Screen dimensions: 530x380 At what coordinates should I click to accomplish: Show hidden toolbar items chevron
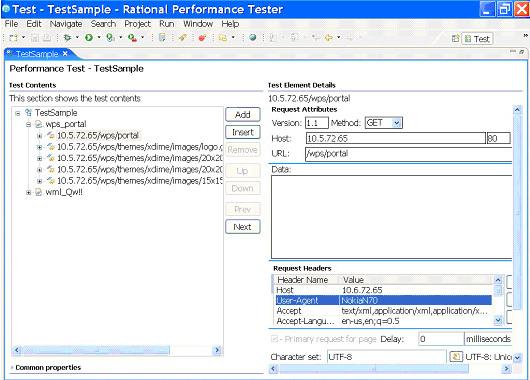click(x=525, y=35)
